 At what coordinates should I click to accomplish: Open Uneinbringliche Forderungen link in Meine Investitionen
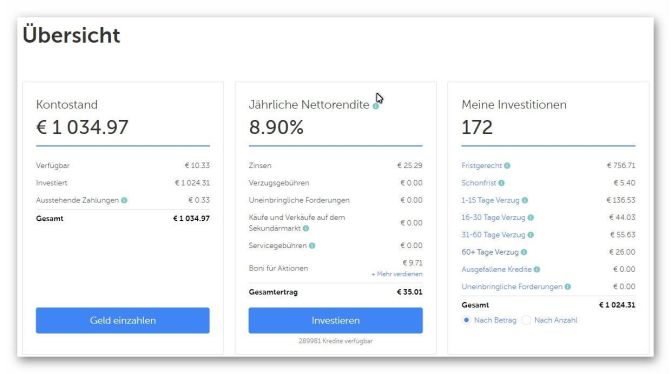(512, 286)
